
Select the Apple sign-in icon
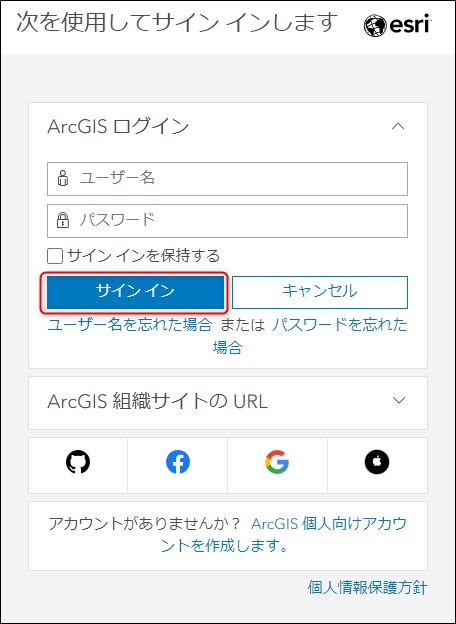click(377, 462)
